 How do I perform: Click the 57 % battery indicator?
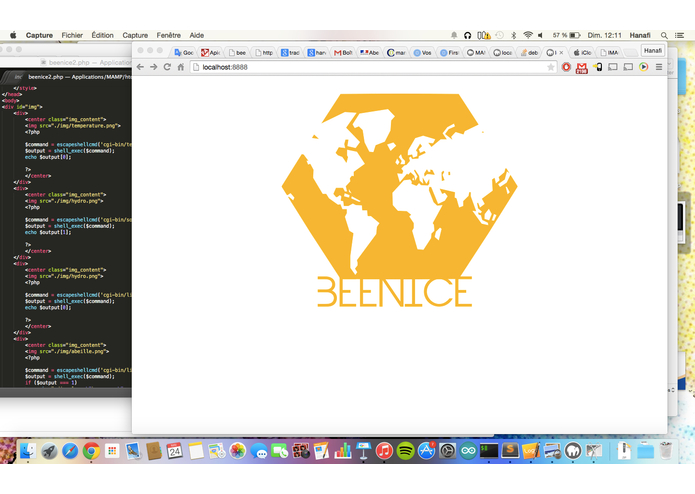tap(566, 35)
